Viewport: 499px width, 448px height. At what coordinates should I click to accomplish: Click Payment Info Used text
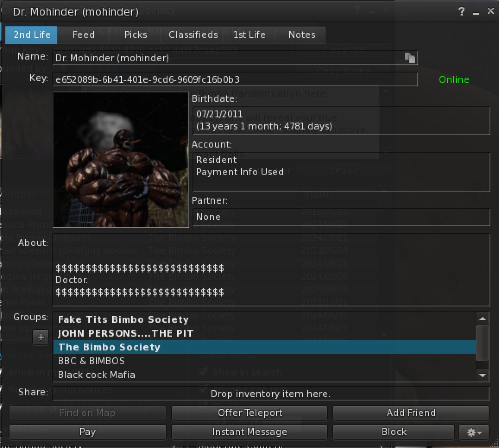240,172
